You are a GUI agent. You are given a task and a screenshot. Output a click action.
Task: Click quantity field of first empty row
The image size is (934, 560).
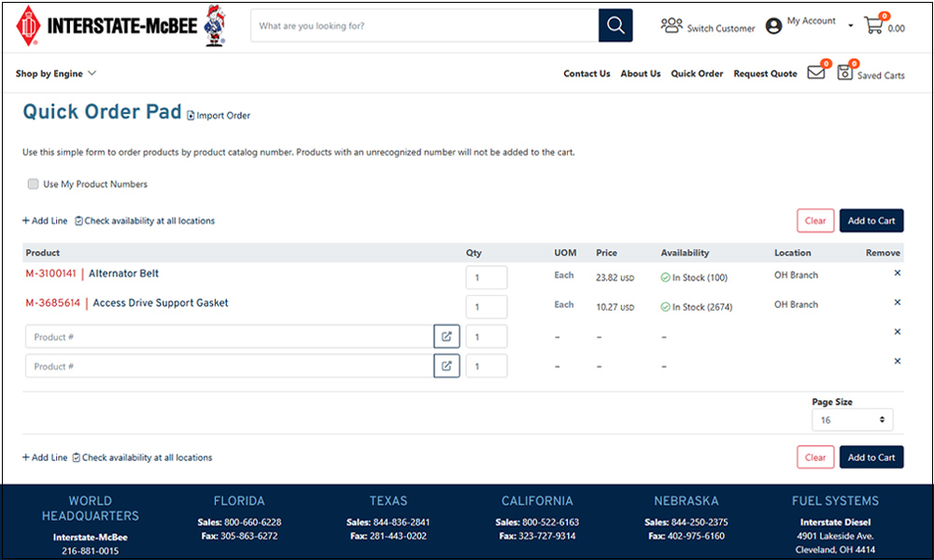coord(487,337)
